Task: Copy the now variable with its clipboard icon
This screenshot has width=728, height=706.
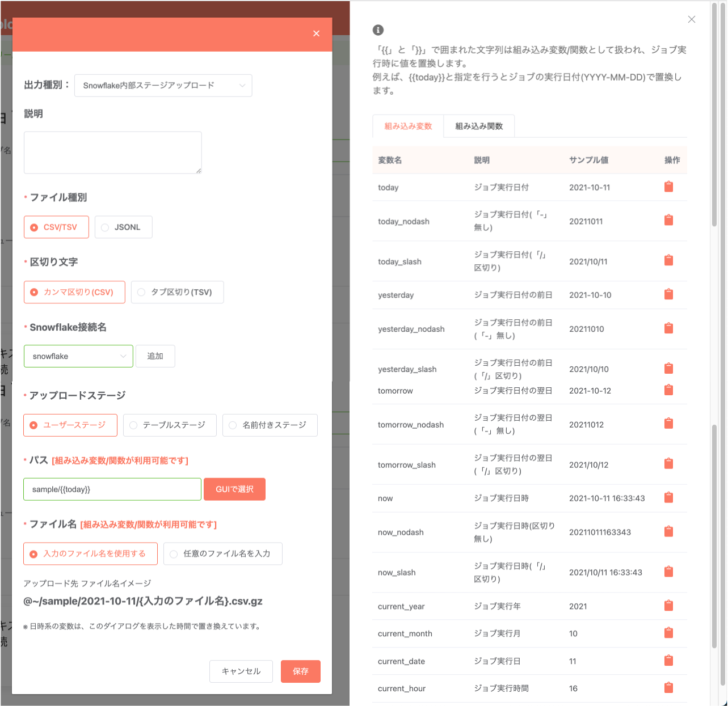Action: pyautogui.click(x=668, y=497)
